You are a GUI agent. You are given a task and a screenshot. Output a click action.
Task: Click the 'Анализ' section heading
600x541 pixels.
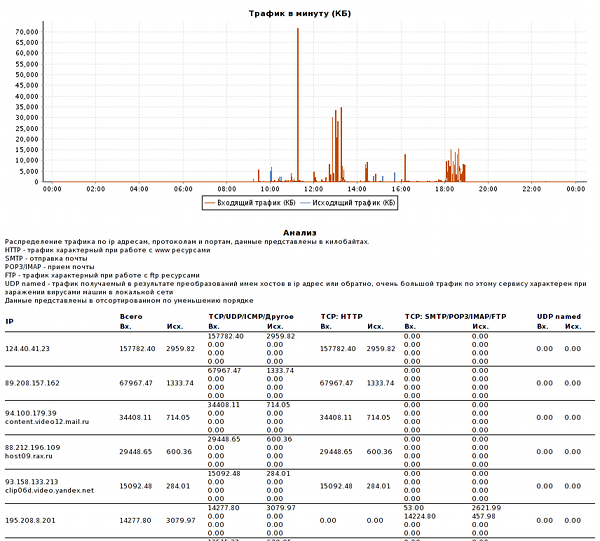(x=300, y=232)
